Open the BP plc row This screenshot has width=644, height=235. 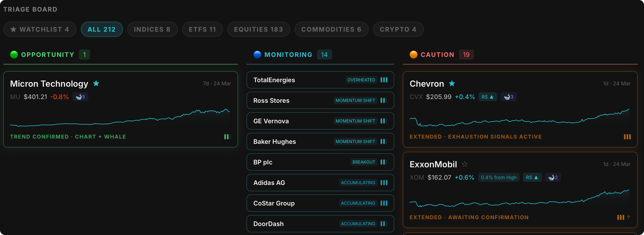[x=320, y=162]
